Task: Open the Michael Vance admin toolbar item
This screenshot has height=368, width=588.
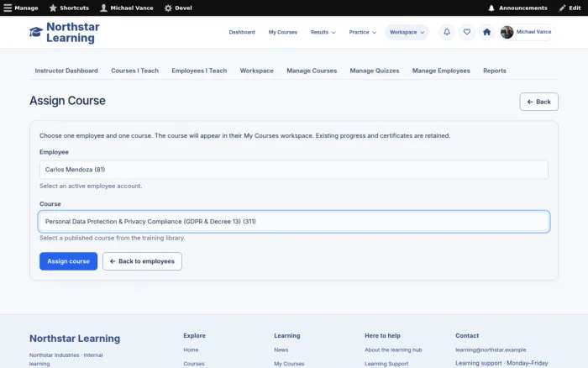Action: (127, 8)
